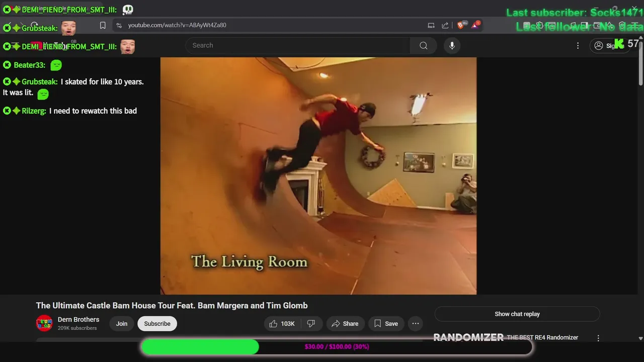Click the Last subscriber overlay text
The width and height of the screenshot is (644, 362).
[x=575, y=13]
